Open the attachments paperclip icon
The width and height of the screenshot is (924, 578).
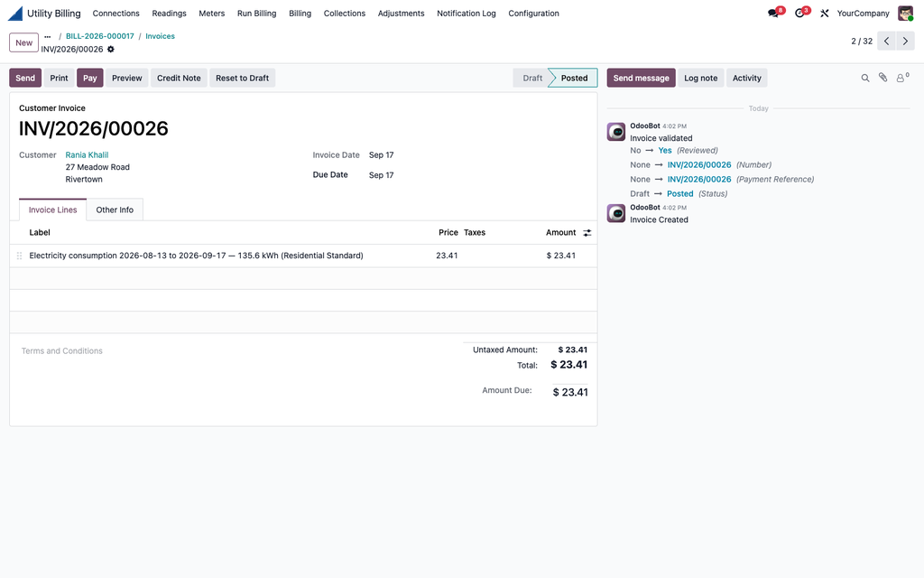click(x=882, y=78)
